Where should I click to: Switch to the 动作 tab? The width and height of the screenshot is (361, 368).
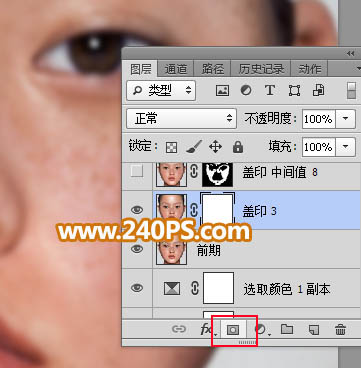click(x=310, y=69)
